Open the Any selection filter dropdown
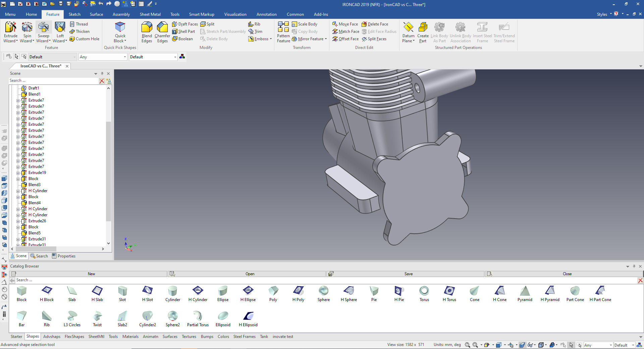 125,57
